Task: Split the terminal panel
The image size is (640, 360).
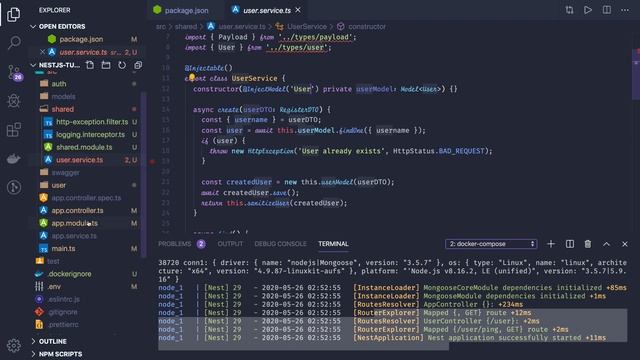Action: 569,244
